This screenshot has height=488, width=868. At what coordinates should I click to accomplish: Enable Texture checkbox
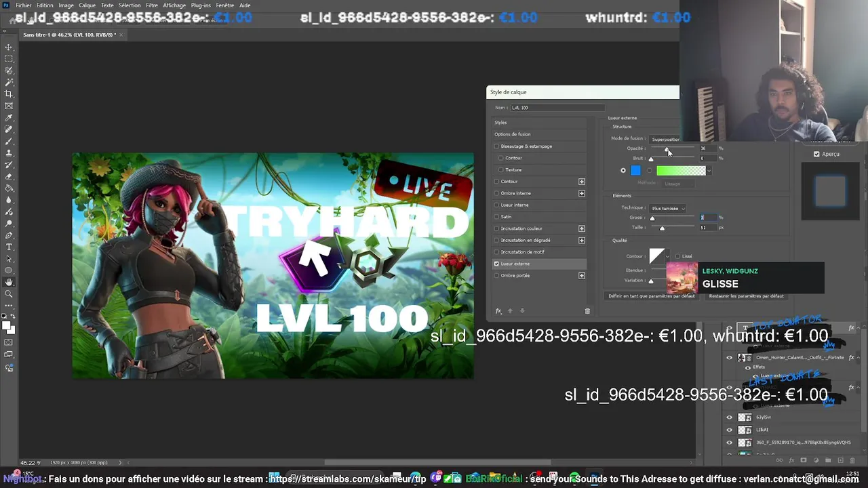click(x=501, y=169)
